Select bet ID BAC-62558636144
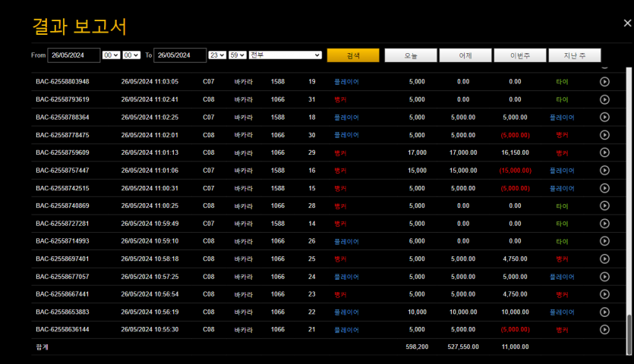This screenshot has width=634, height=364. pyautogui.click(x=62, y=329)
